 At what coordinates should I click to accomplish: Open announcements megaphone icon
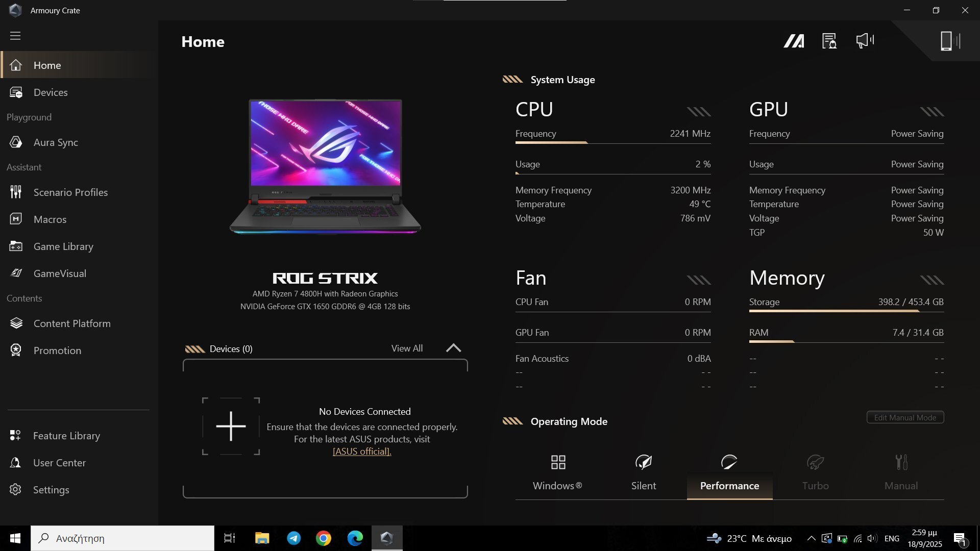click(x=865, y=41)
